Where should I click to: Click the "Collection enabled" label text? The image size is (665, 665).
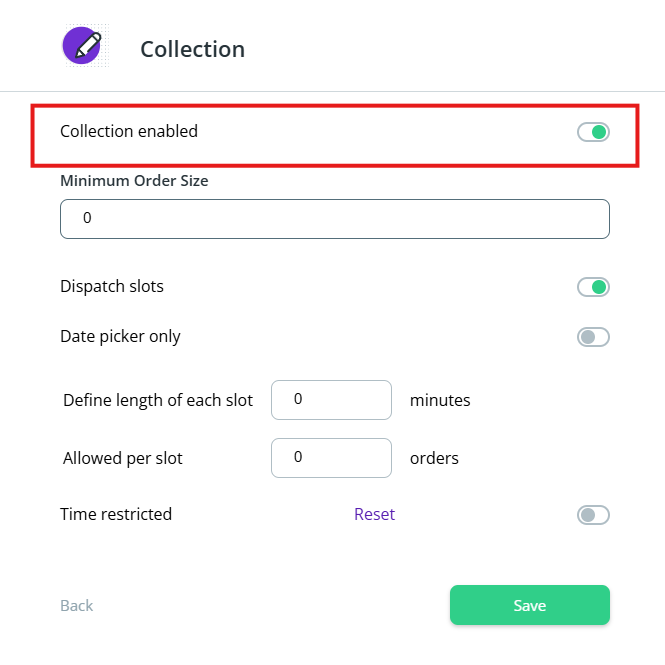click(x=129, y=131)
